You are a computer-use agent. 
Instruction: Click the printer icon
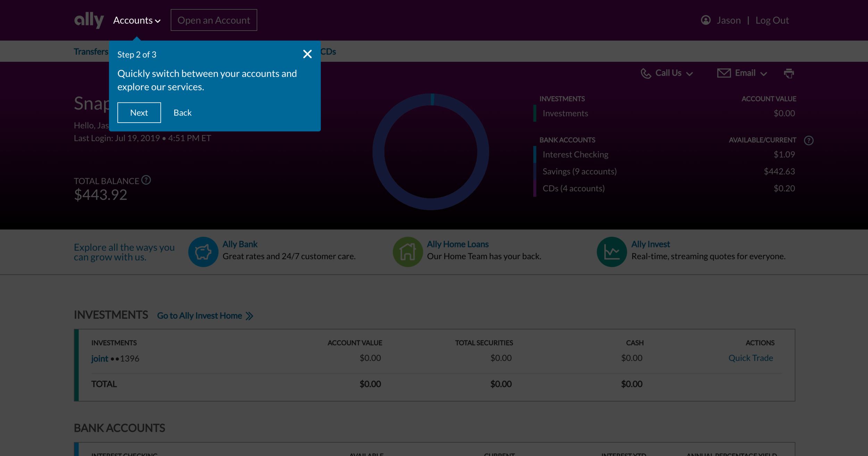pos(788,73)
